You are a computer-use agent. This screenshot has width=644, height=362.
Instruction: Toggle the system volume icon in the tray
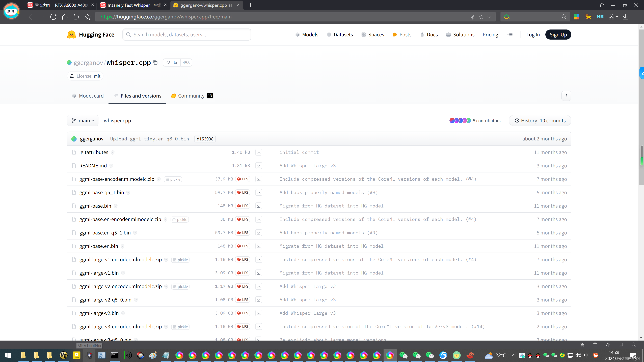(578, 355)
